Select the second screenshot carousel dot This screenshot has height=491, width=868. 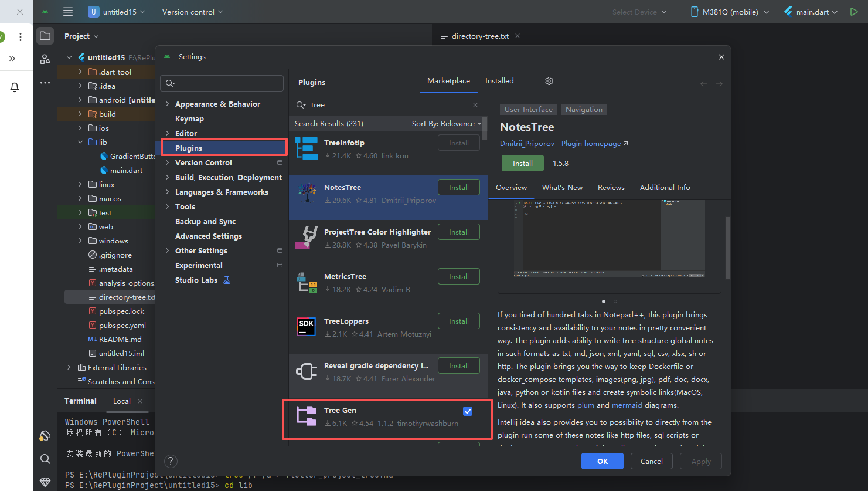[615, 302]
